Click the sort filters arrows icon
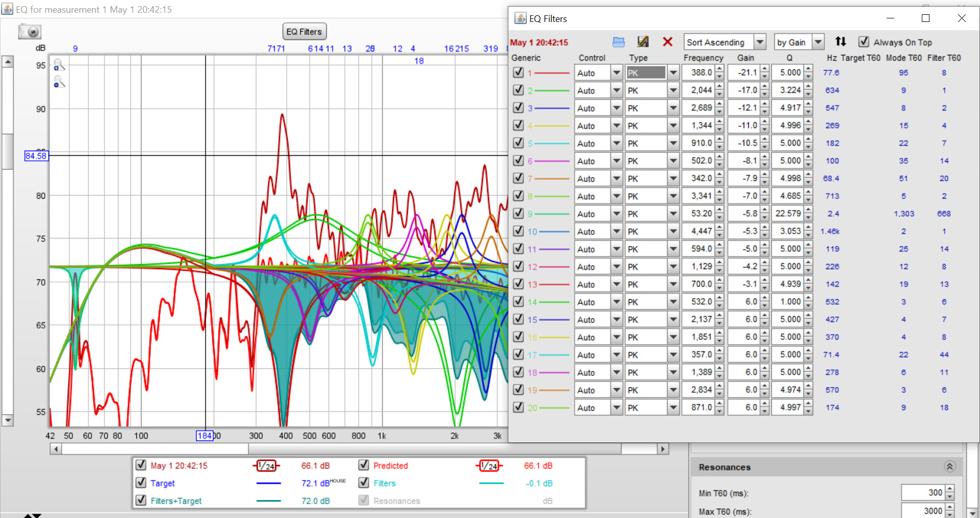980x518 pixels. coord(841,42)
